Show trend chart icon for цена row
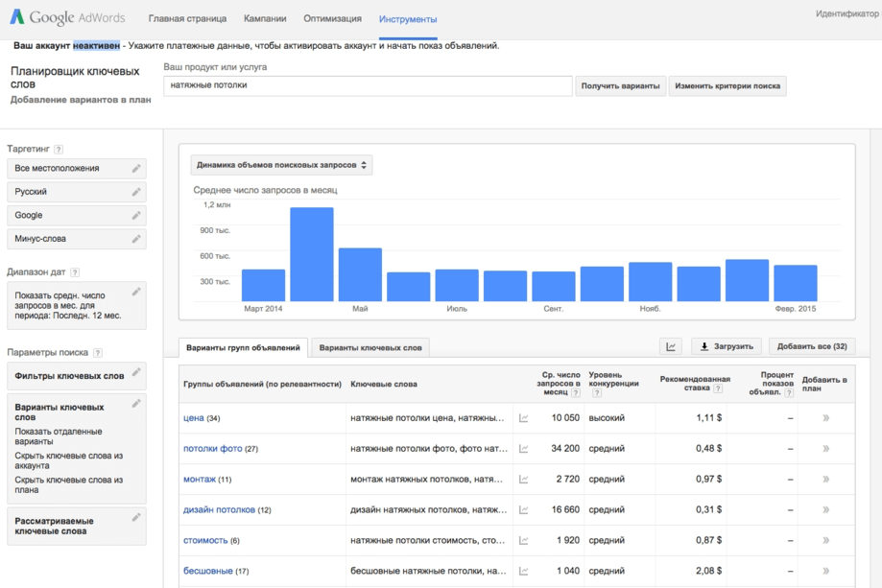The height and width of the screenshot is (588, 882). (x=524, y=418)
